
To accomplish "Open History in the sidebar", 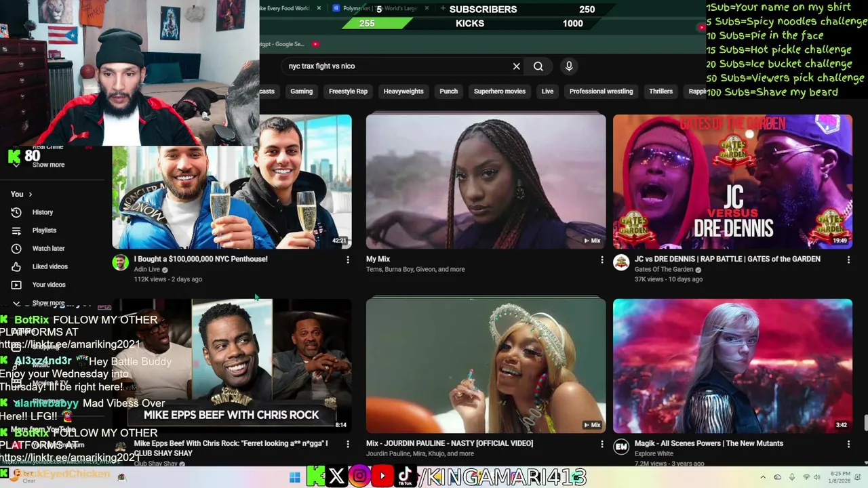I will [43, 212].
